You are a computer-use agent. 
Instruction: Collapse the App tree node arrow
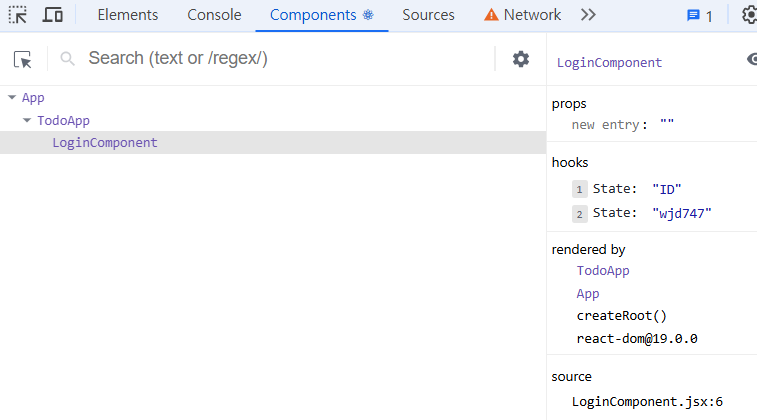pos(11,98)
